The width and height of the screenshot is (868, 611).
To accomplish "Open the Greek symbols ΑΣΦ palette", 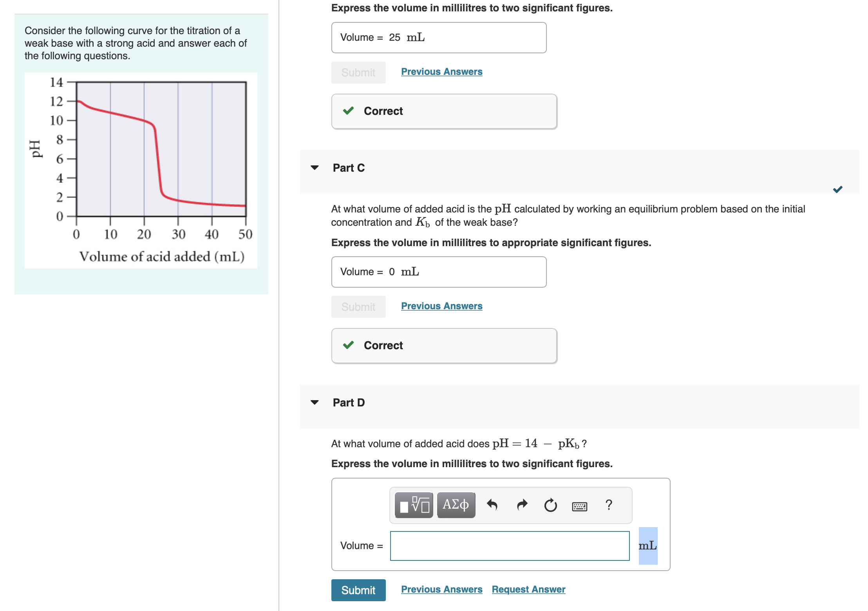I will click(456, 505).
